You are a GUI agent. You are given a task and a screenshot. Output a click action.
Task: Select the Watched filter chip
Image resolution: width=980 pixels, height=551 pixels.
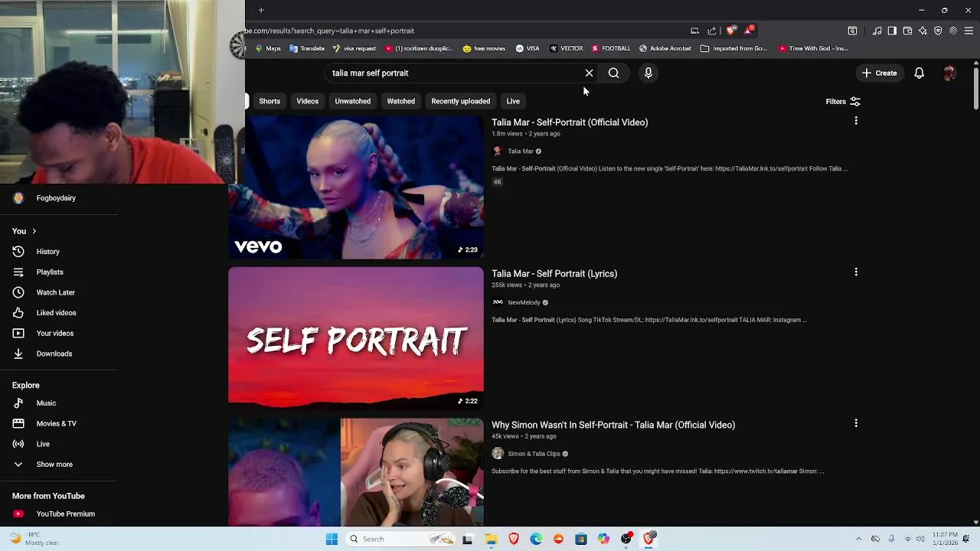click(x=400, y=101)
